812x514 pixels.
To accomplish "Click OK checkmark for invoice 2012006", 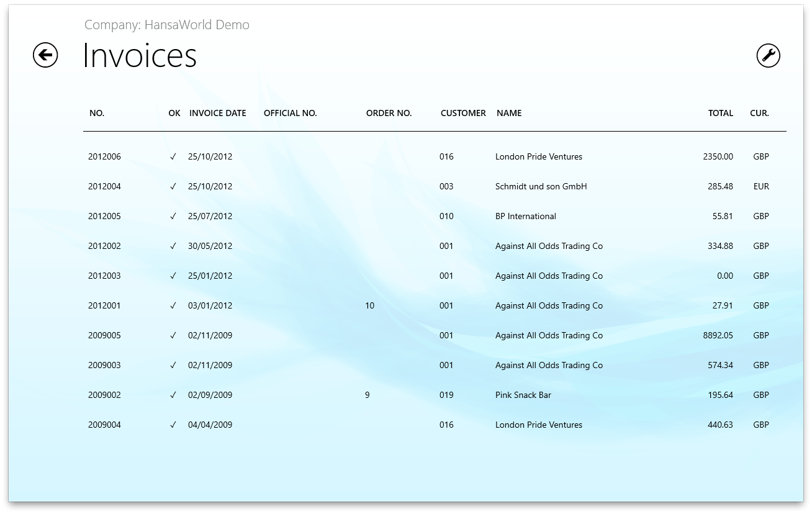I will [x=173, y=157].
